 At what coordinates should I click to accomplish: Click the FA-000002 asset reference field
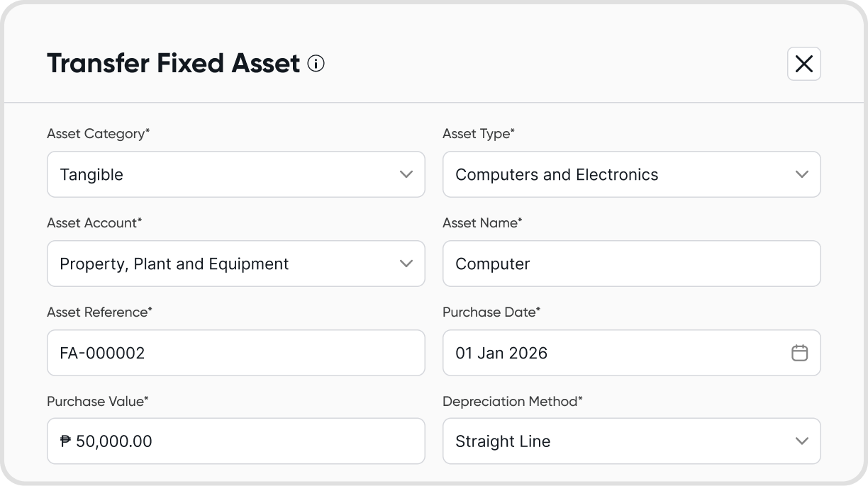(235, 353)
